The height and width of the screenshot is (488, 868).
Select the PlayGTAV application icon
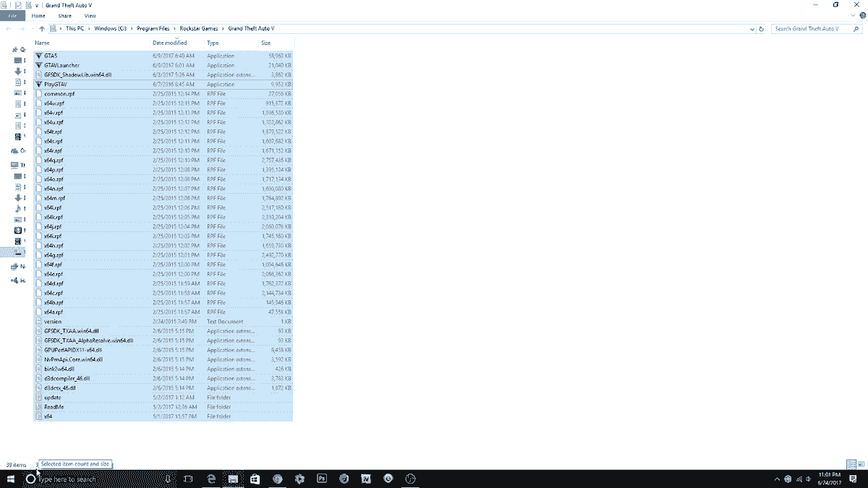click(x=39, y=84)
